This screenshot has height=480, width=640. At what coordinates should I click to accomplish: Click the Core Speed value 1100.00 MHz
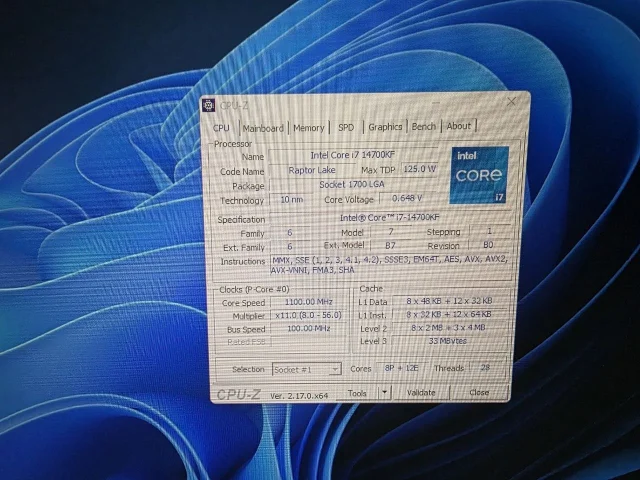(309, 302)
